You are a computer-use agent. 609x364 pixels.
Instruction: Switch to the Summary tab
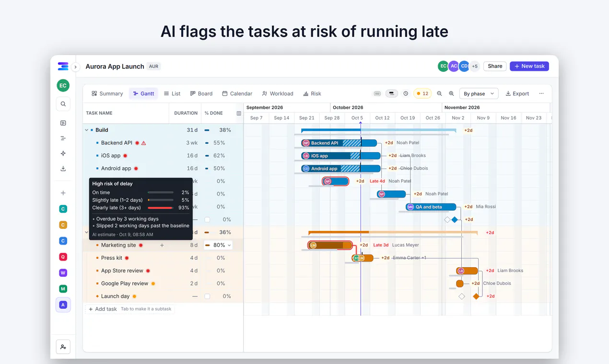pos(107,94)
